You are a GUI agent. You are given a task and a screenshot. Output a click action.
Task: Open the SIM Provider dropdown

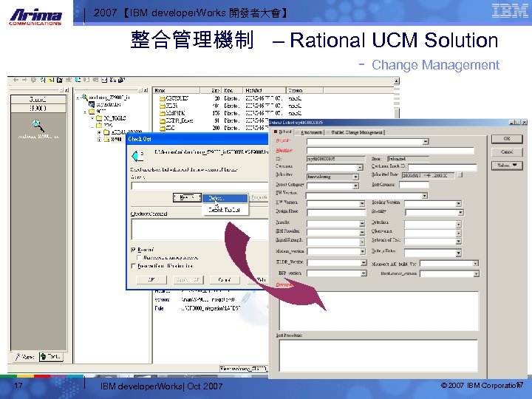(x=362, y=233)
